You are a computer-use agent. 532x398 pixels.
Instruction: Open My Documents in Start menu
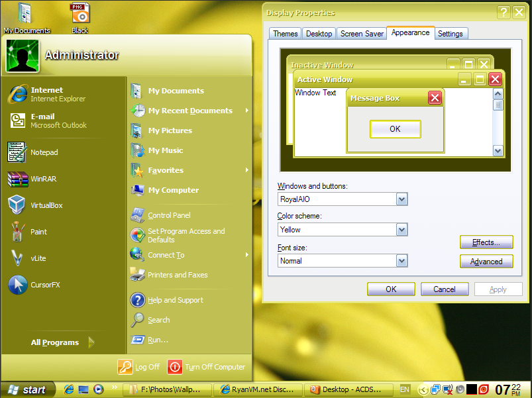coord(189,91)
